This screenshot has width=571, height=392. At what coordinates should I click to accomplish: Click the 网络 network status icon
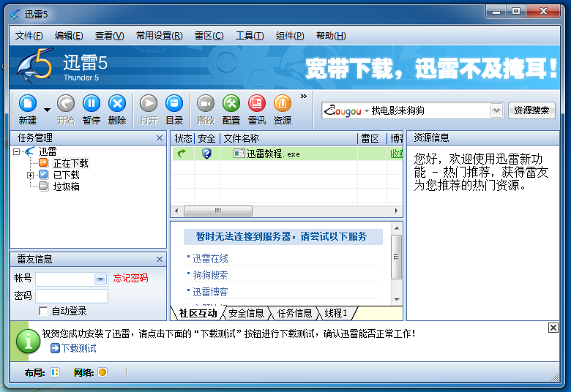tap(102, 372)
